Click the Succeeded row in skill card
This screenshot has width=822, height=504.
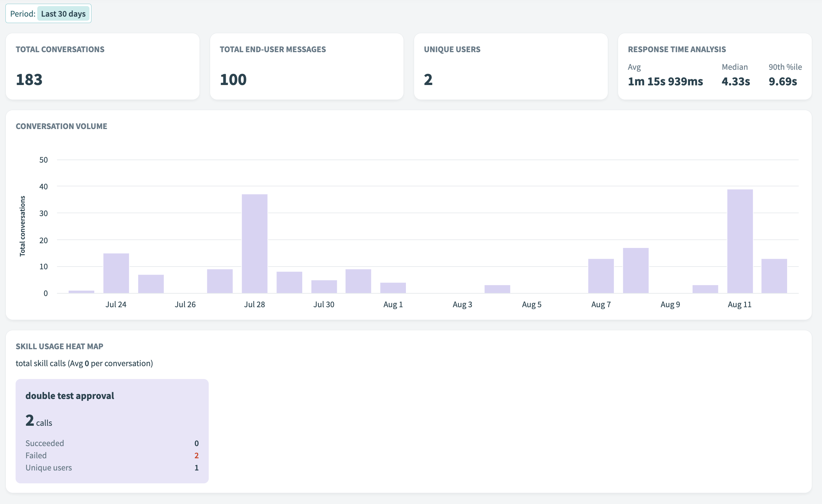44,443
